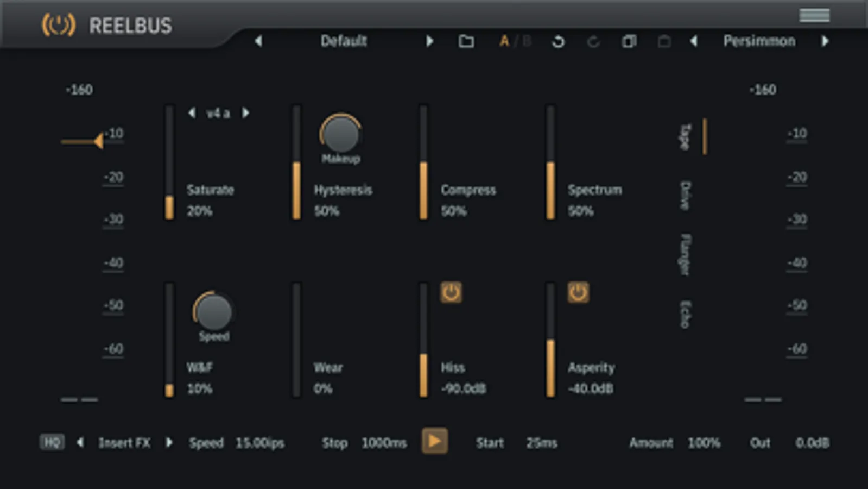Switch to the Flanger tab

coord(686,254)
